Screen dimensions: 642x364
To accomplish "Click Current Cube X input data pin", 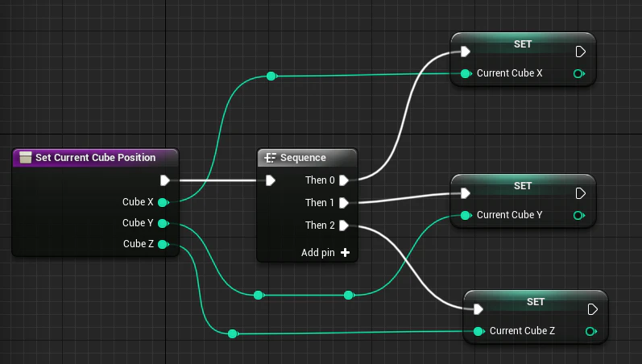I will click(466, 74).
